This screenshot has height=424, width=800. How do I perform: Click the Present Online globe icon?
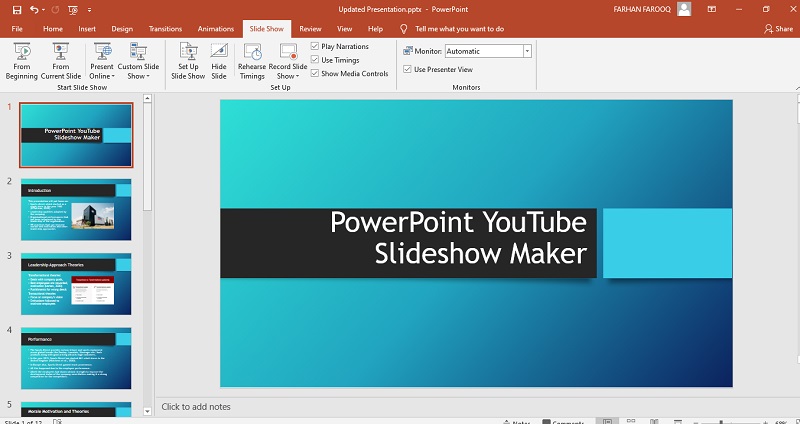click(102, 52)
